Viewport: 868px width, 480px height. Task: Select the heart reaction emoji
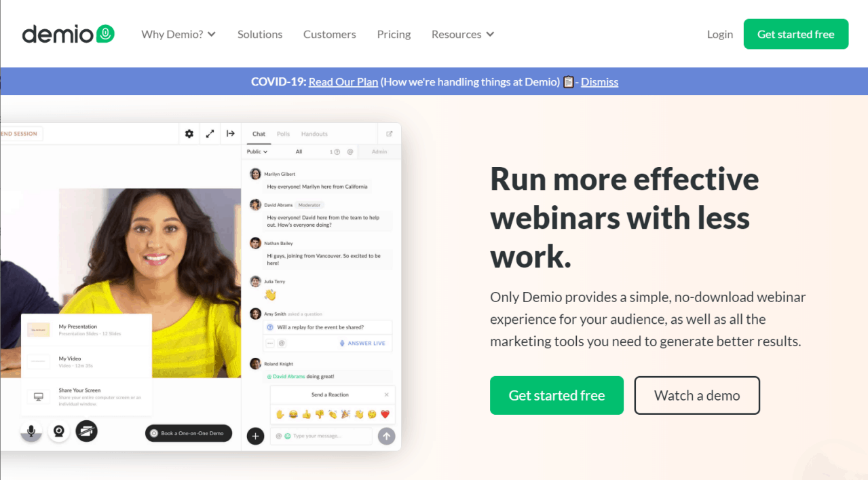click(385, 414)
